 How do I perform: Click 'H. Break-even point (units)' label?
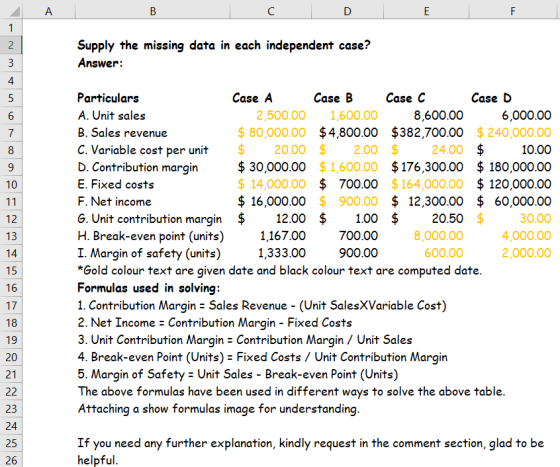[151, 236]
